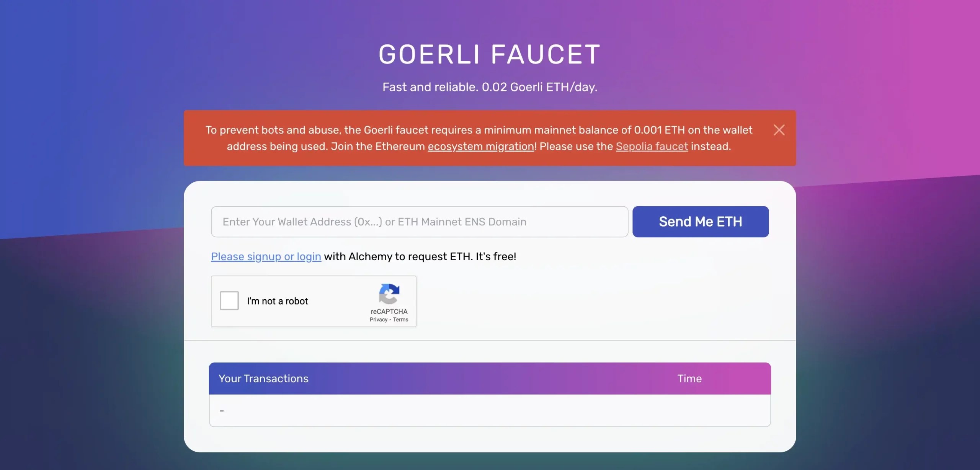
Task: Check the "I'm not a robot" checkbox
Action: [229, 301]
